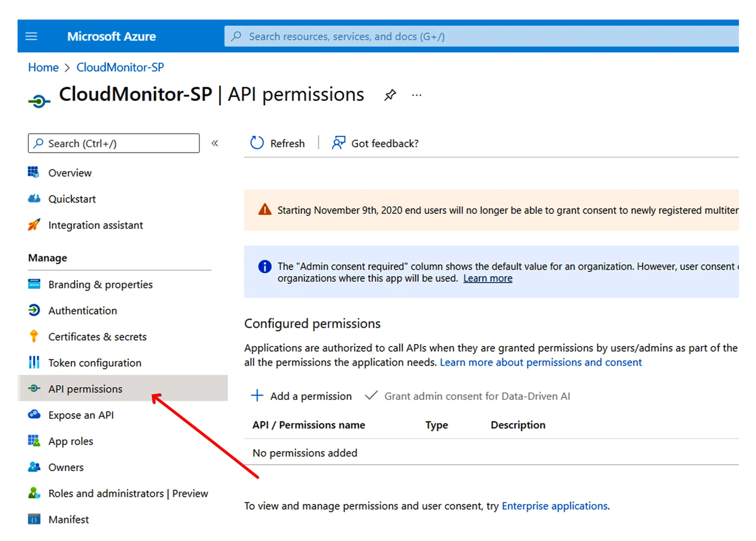756x541 pixels.
Task: Click the Quickstart cloud icon
Action: tap(34, 198)
